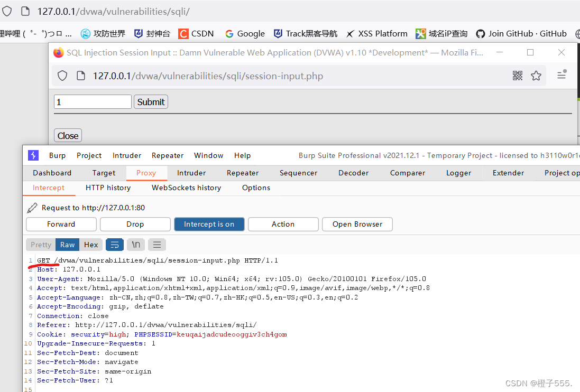
Task: Open the 域名iP查询 bookmark
Action: pyautogui.click(x=441, y=34)
